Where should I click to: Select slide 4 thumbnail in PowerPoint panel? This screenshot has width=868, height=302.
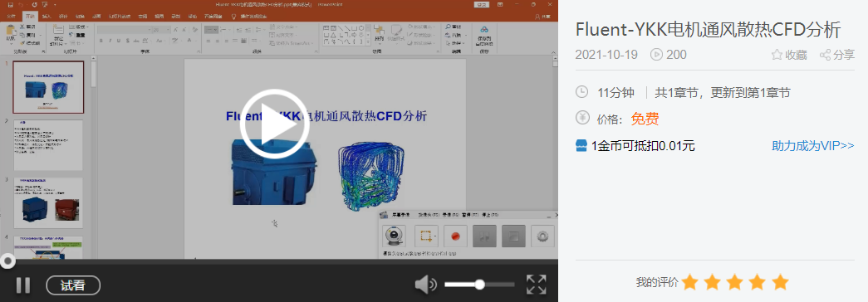pos(48,247)
